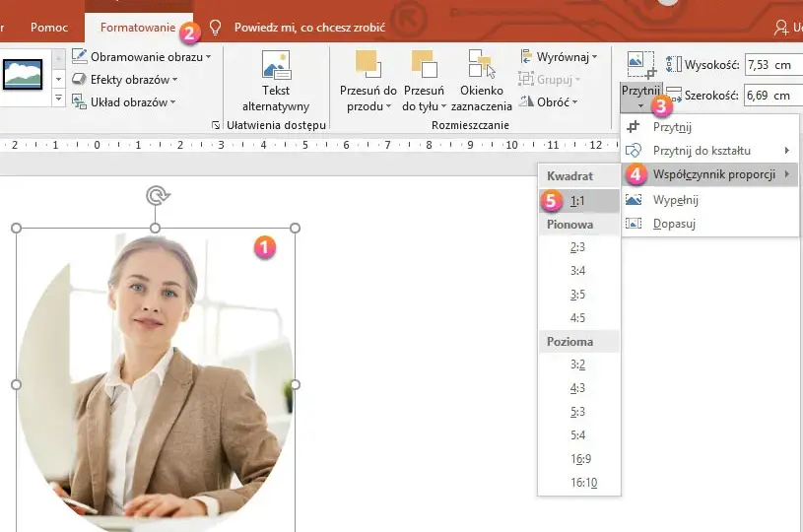803x532 pixels.
Task: Click the Szerokość width field
Action: coord(773,96)
